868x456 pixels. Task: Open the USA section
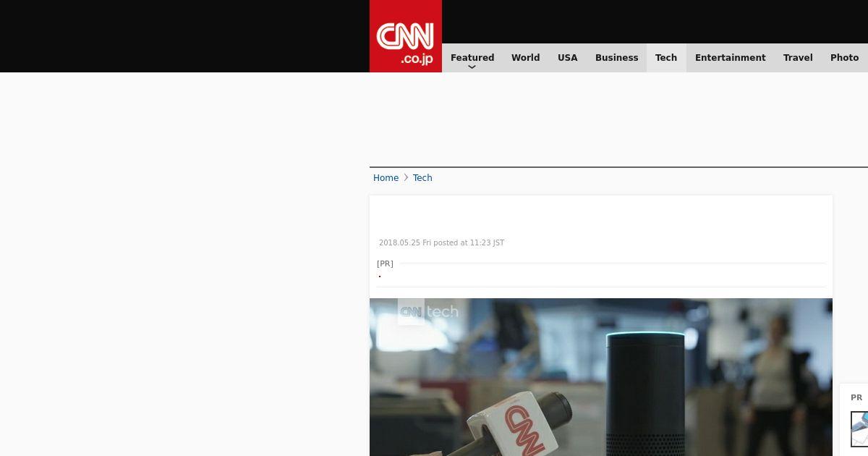pos(568,58)
